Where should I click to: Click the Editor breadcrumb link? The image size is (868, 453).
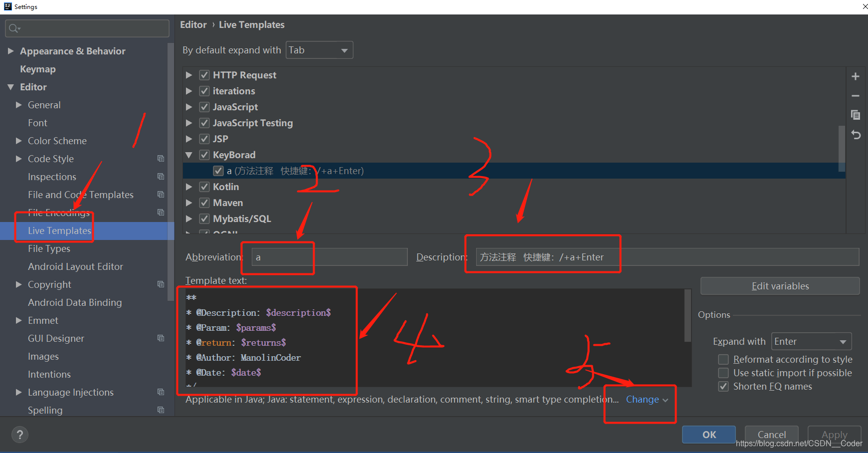coord(193,24)
